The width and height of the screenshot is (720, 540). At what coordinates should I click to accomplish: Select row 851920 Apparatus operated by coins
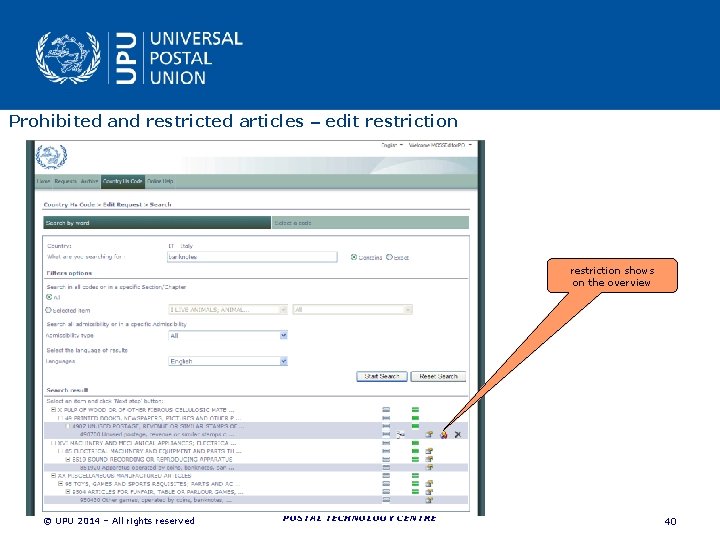pos(157,467)
